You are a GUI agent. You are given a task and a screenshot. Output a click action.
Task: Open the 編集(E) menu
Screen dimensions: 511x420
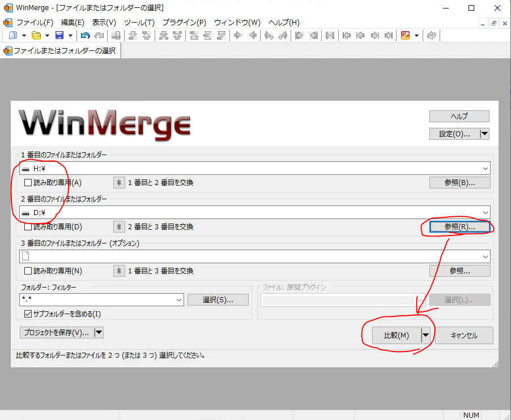[73, 23]
